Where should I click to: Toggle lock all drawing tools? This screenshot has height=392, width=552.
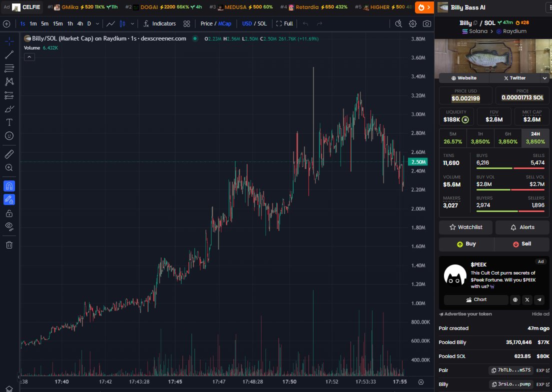click(9, 213)
